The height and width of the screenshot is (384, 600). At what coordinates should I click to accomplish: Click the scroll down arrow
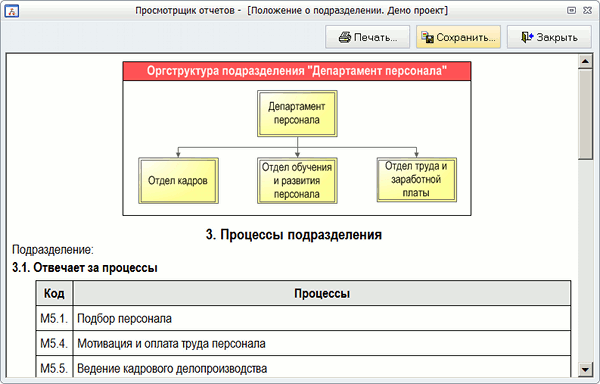click(585, 369)
